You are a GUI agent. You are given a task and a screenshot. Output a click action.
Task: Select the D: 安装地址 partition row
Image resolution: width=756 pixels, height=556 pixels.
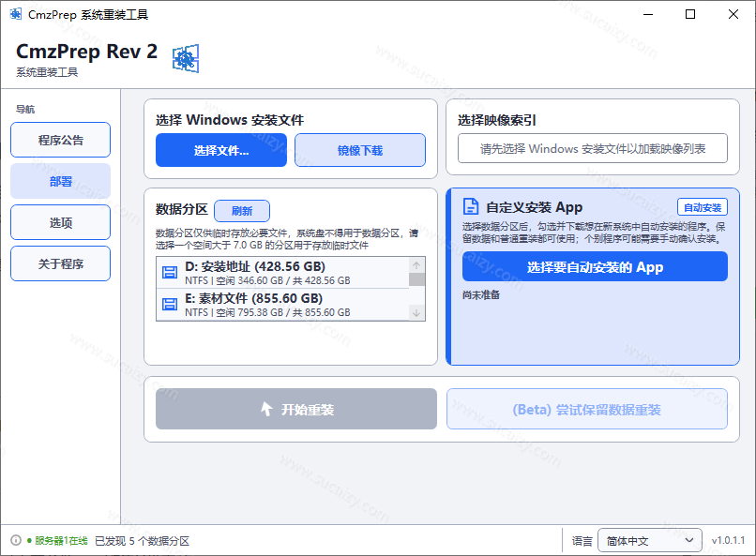[282, 273]
